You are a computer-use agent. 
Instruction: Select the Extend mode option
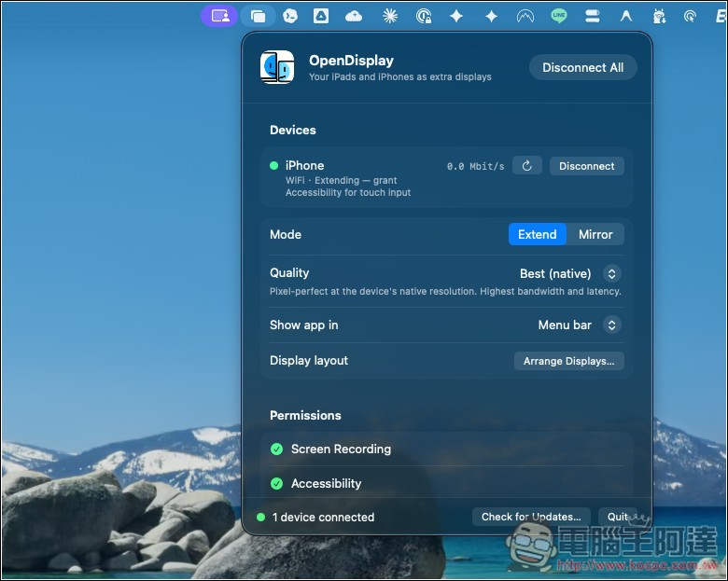tap(538, 234)
